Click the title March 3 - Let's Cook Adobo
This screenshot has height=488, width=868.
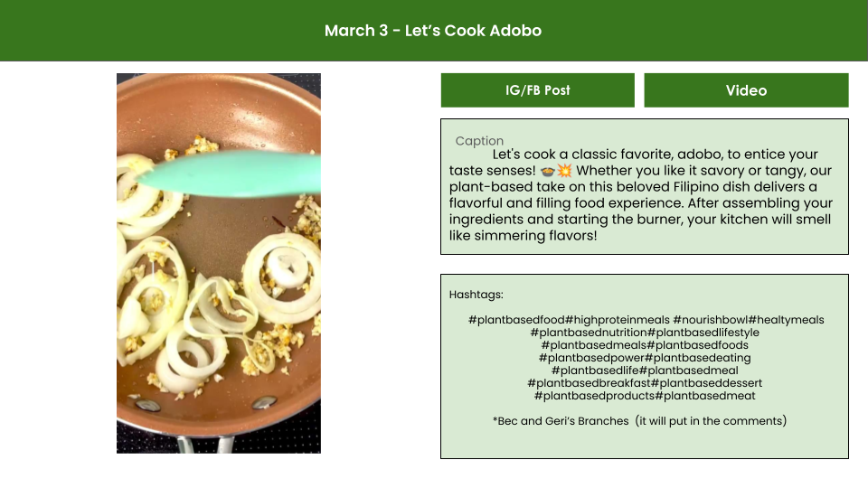(x=433, y=31)
